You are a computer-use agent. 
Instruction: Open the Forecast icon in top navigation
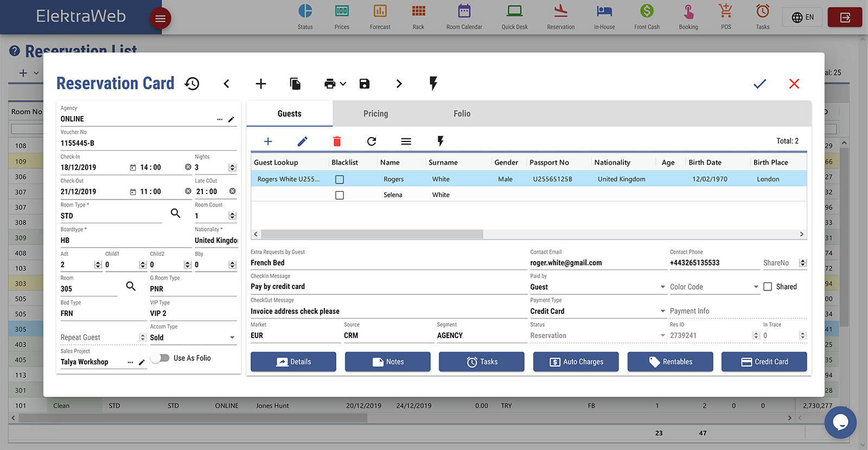click(380, 11)
